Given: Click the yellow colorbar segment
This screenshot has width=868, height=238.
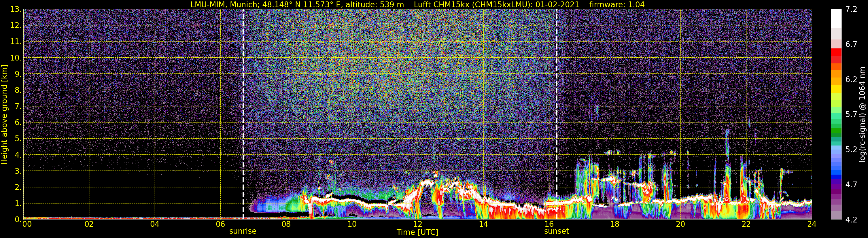Looking at the screenshot, I should [x=836, y=89].
